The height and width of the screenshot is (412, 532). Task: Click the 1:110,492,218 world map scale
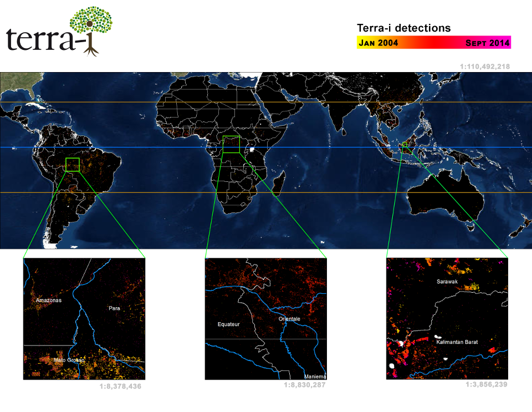484,67
